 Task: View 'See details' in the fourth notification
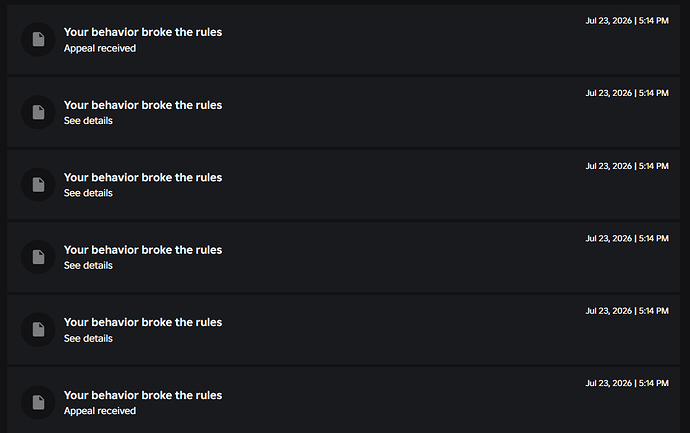click(x=88, y=265)
